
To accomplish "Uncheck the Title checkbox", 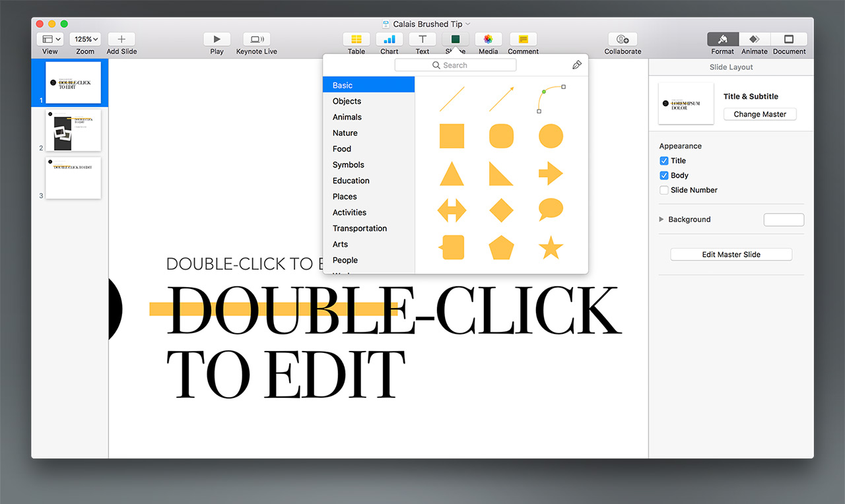I will 664,161.
